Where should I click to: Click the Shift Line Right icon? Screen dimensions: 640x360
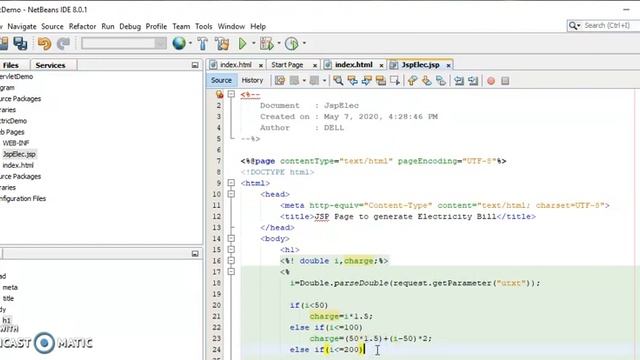pyautogui.click(x=473, y=80)
